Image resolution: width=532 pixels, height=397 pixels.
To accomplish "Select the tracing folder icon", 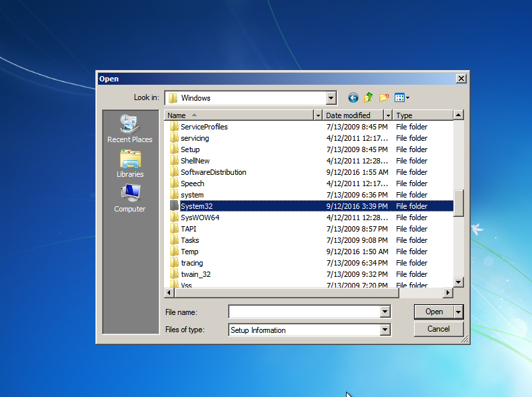I will click(174, 263).
